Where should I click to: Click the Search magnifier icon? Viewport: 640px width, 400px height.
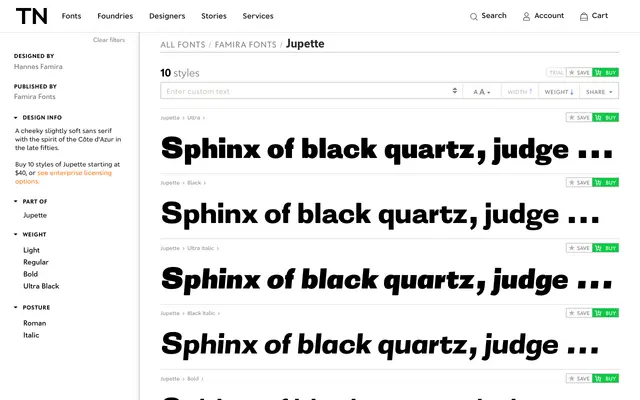(473, 17)
